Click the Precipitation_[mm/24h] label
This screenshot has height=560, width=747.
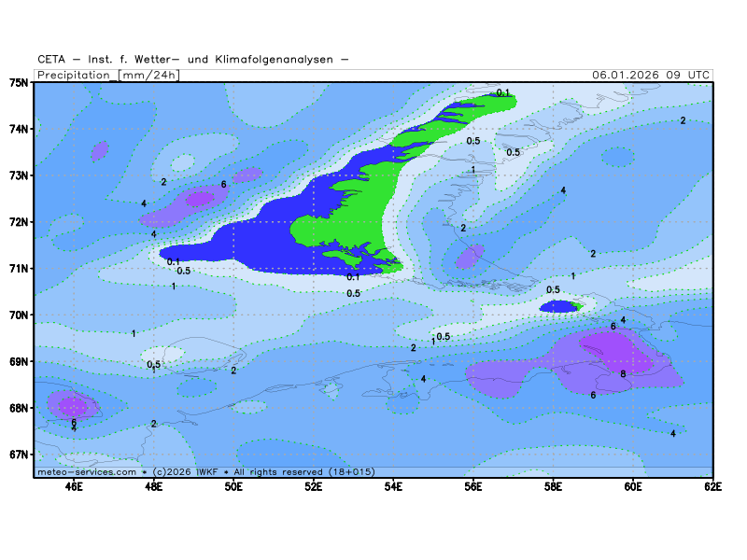click(108, 75)
